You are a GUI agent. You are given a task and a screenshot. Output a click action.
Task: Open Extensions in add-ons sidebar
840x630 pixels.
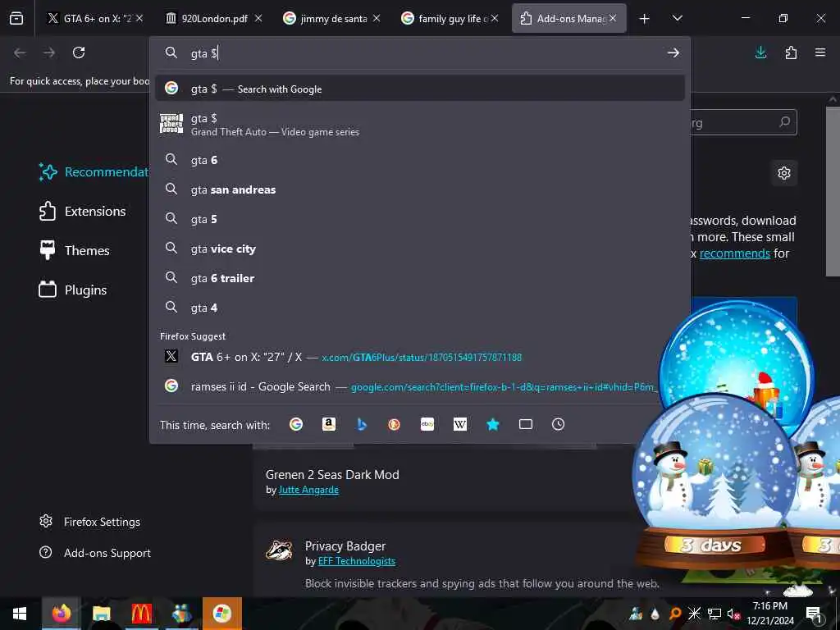click(x=83, y=211)
